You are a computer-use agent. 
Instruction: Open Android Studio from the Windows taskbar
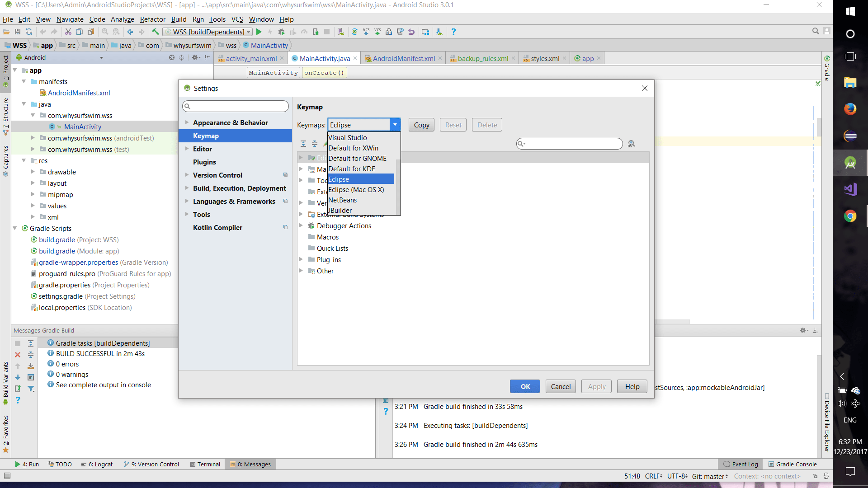850,163
